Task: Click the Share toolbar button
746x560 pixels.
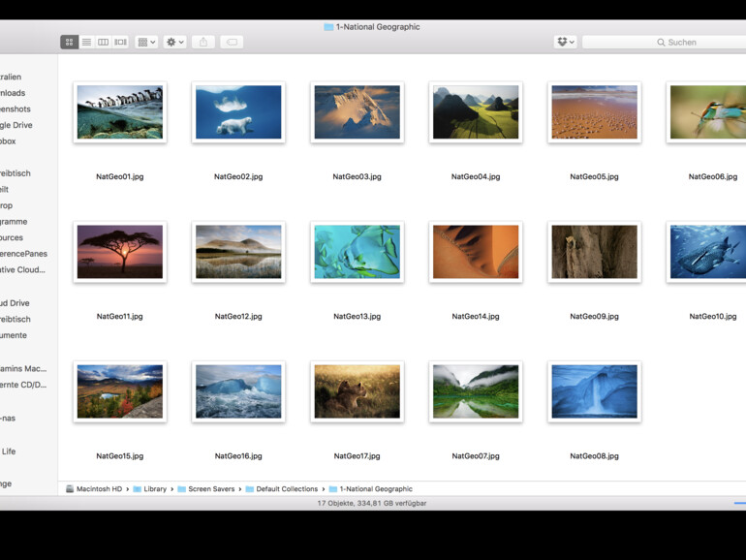Action: click(203, 43)
